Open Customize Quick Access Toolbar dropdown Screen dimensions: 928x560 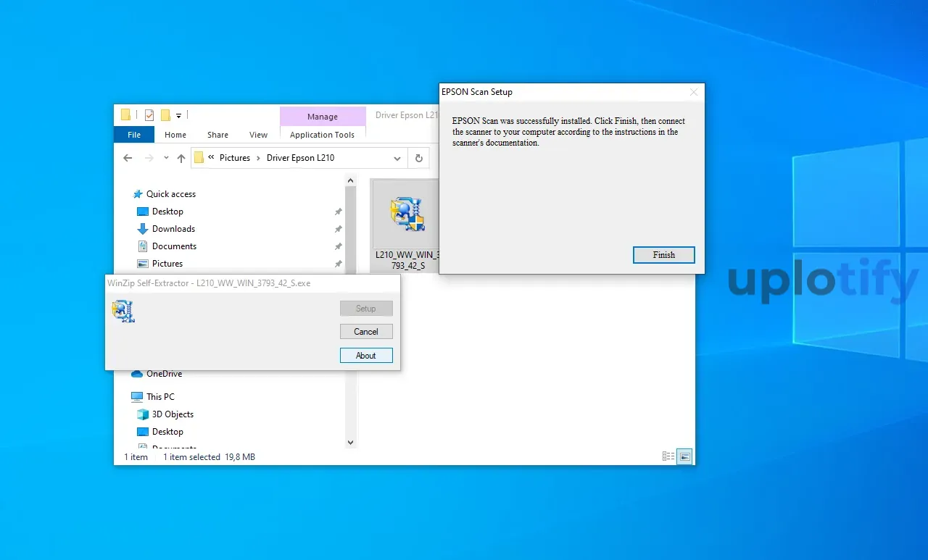tap(178, 115)
